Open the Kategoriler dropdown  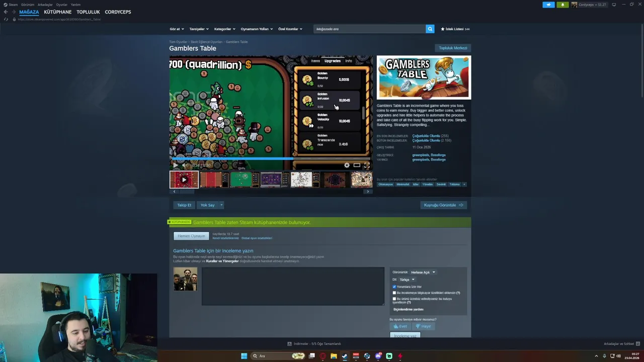(x=225, y=29)
